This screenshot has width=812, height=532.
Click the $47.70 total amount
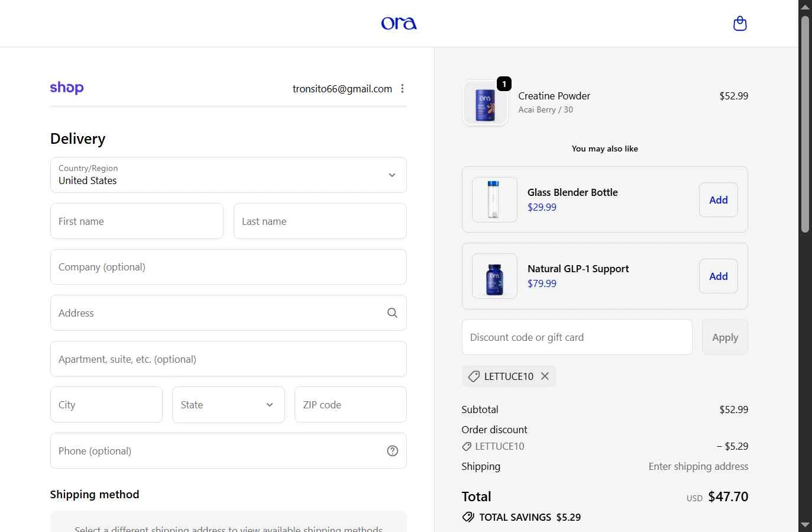(x=728, y=496)
